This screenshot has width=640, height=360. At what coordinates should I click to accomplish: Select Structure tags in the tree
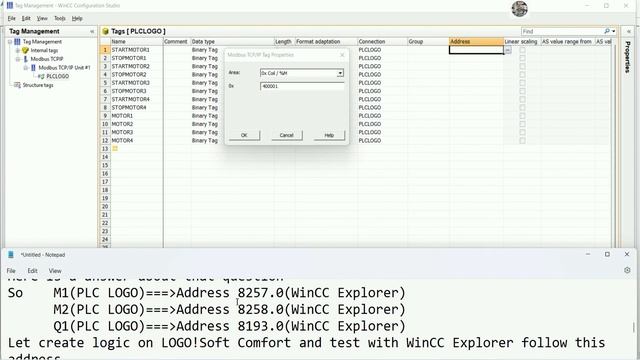point(38,85)
